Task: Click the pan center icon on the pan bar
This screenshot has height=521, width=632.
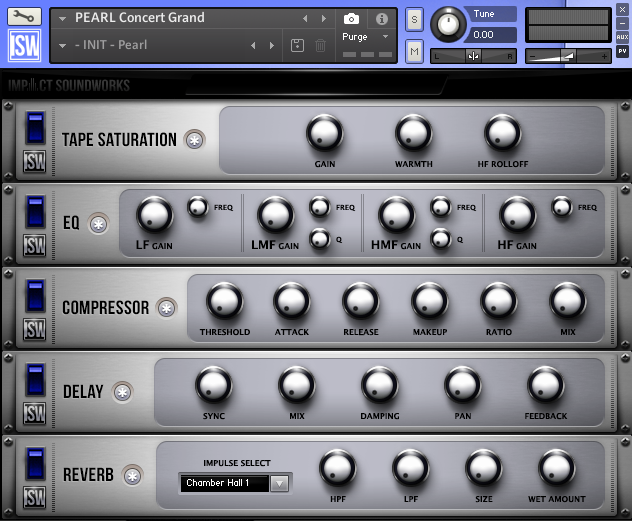Action: [473, 56]
